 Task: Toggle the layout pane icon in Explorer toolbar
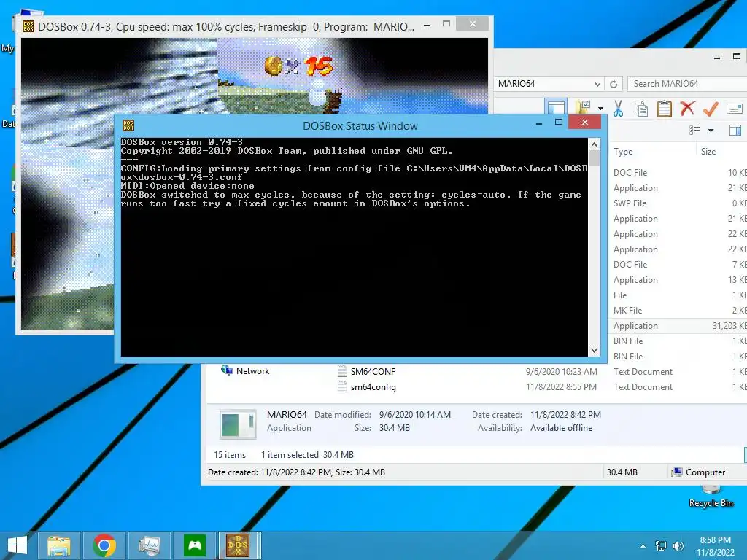point(556,108)
